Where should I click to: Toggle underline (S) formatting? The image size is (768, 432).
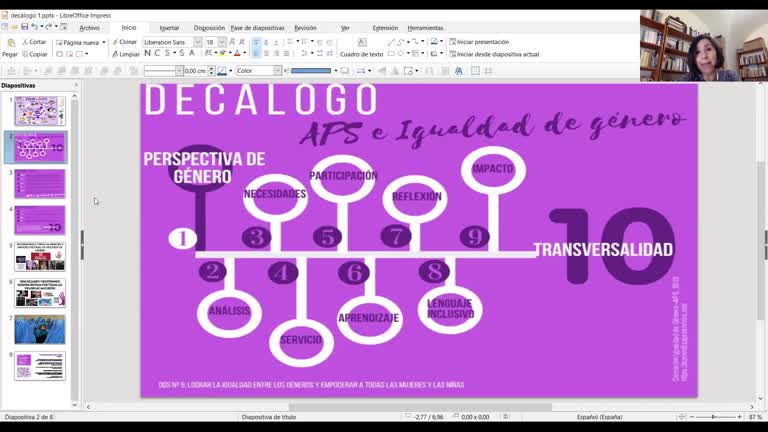tap(167, 53)
